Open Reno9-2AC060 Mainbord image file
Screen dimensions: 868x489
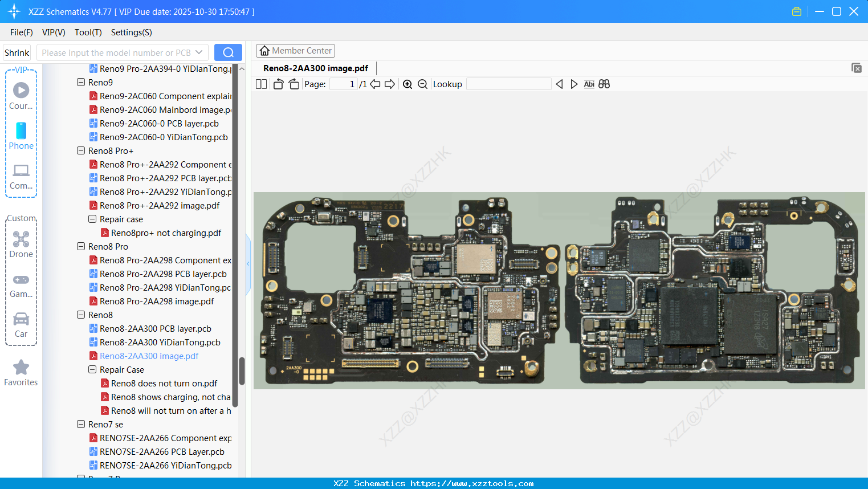pos(160,109)
